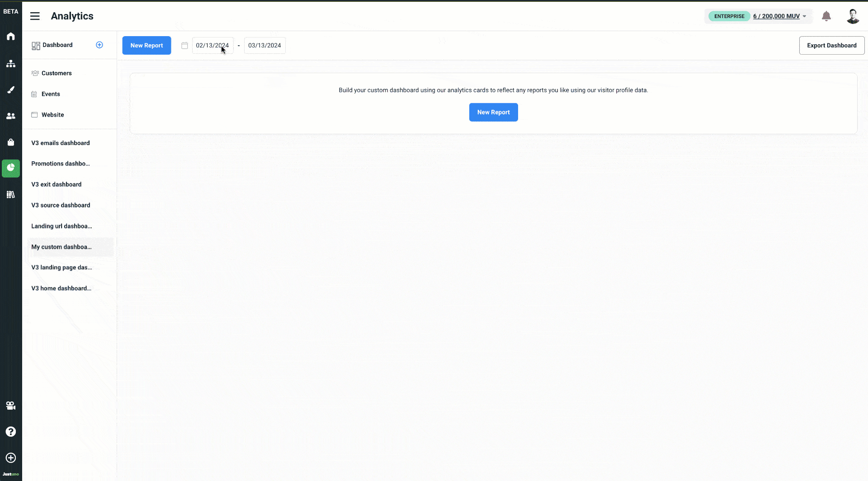This screenshot has width=868, height=481.
Task: Open the library section in sidebar
Action: [x=10, y=195]
